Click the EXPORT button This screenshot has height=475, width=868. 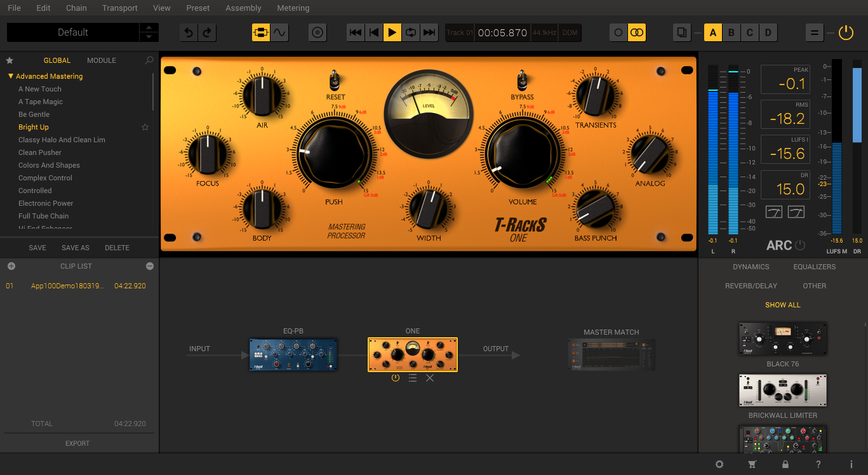tap(77, 443)
